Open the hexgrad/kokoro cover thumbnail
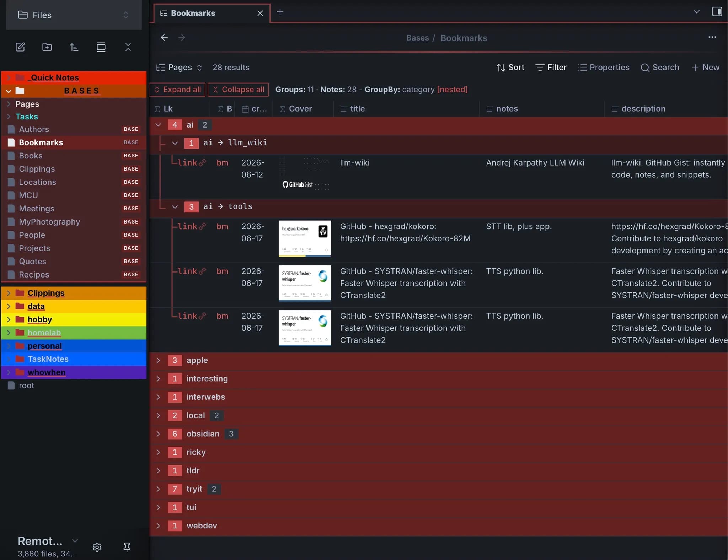Screen dimensions: 728x560 coord(305,238)
